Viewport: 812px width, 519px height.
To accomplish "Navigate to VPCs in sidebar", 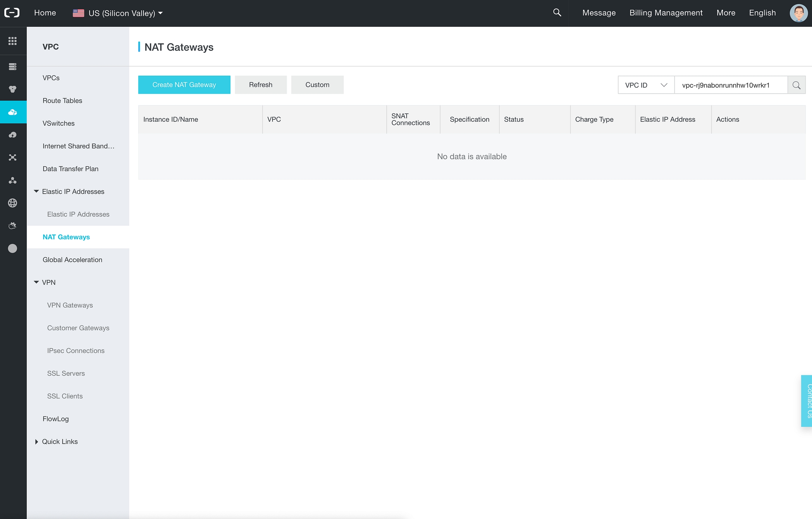I will click(51, 78).
